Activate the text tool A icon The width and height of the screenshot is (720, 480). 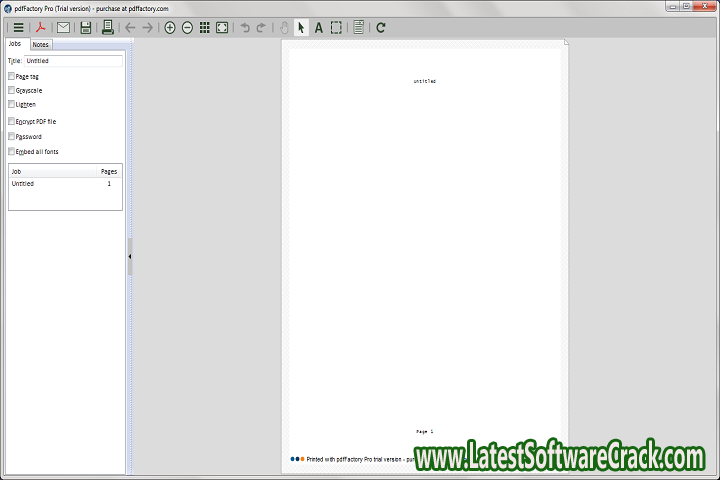click(x=319, y=27)
